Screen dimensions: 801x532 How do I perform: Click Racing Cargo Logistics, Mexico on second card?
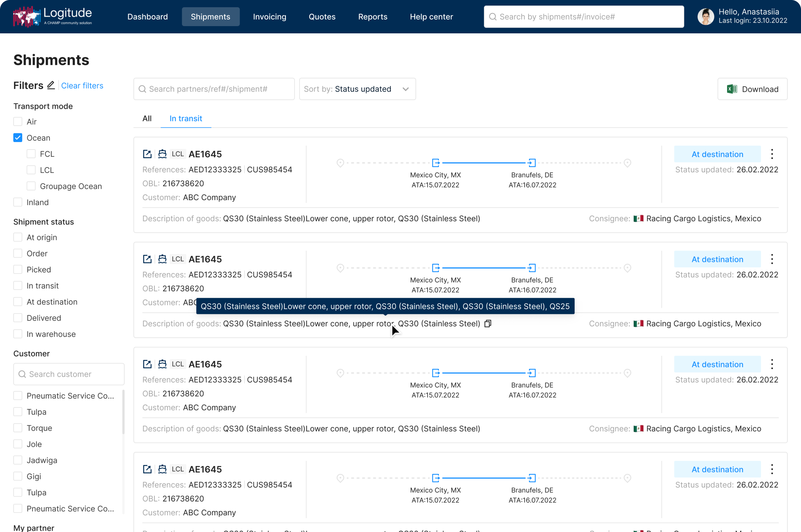703,324
